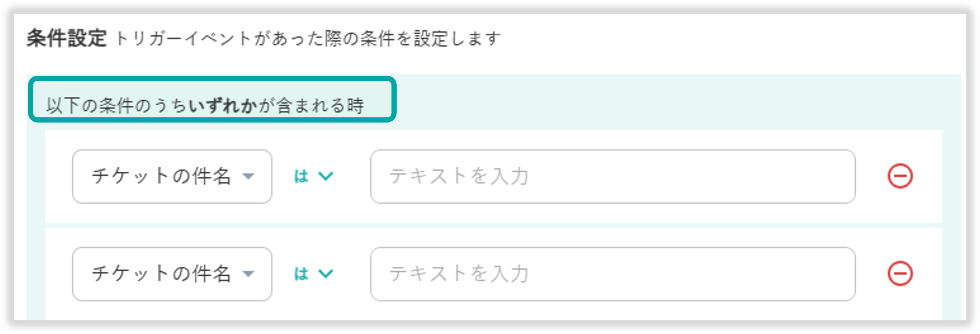The height and width of the screenshot is (334, 980).
Task: Click the teal chevron beside first は
Action: coord(326,176)
